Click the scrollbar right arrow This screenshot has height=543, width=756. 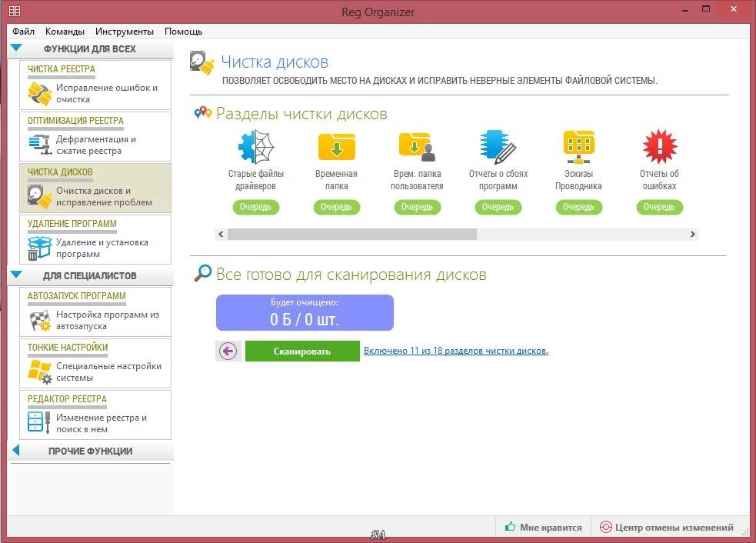point(693,234)
